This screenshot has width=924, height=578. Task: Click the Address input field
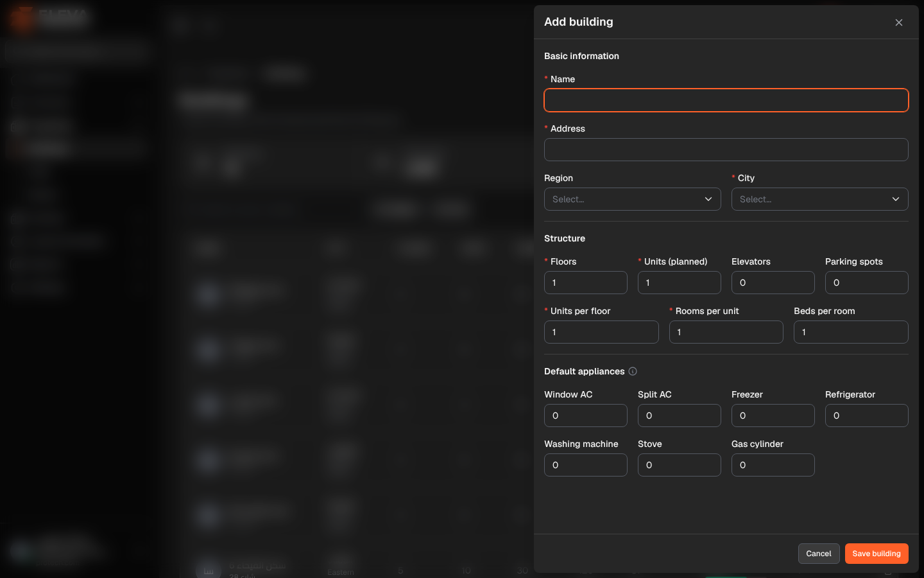tap(726, 150)
